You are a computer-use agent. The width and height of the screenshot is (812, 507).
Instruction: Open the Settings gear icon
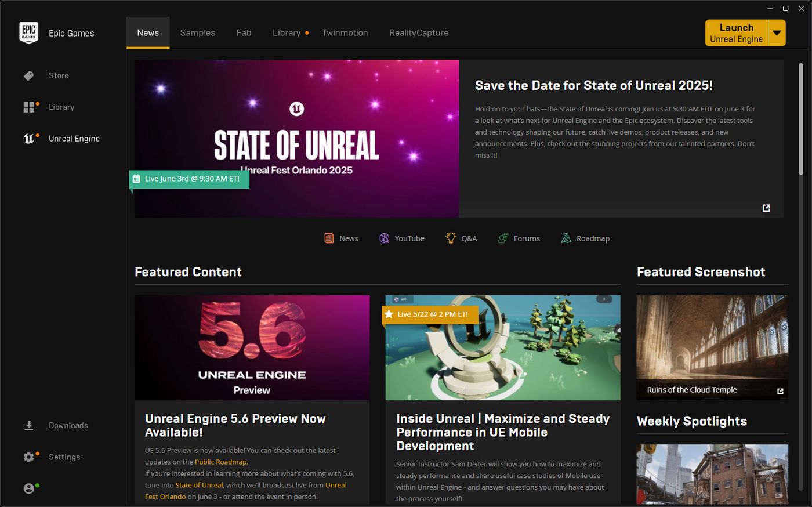point(28,457)
